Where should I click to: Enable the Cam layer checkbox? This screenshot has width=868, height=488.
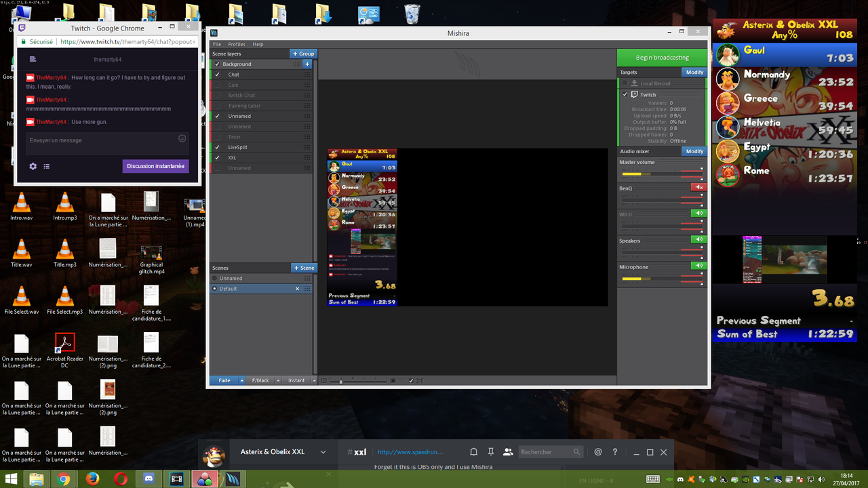pos(217,85)
